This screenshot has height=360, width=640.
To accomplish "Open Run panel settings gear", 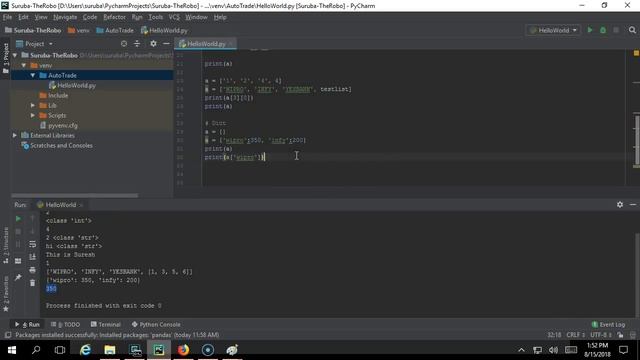I will coord(620,204).
